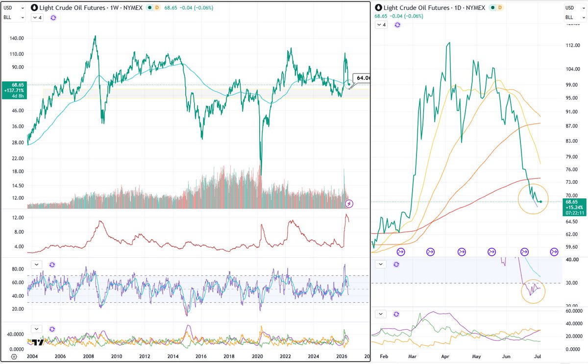Image resolution: width=588 pixels, height=364 pixels.
Task: Click weekly chart 68.65 current price tag
Action: (13, 90)
